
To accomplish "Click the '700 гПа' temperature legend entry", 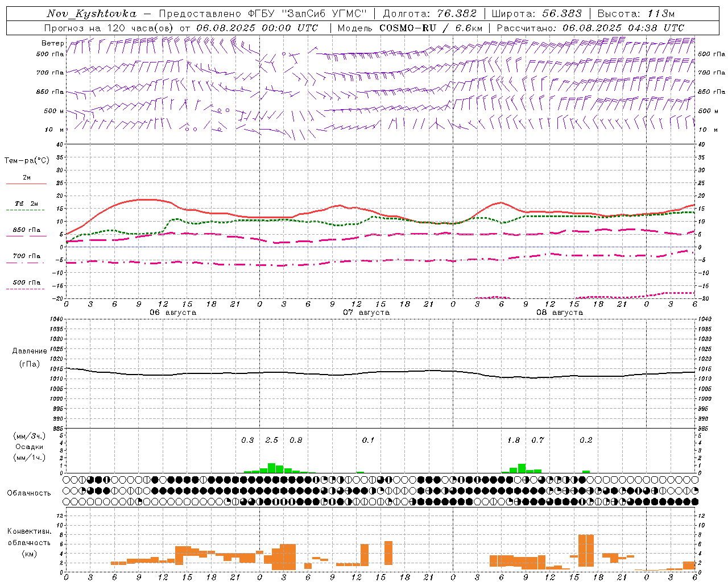I will (x=27, y=256).
